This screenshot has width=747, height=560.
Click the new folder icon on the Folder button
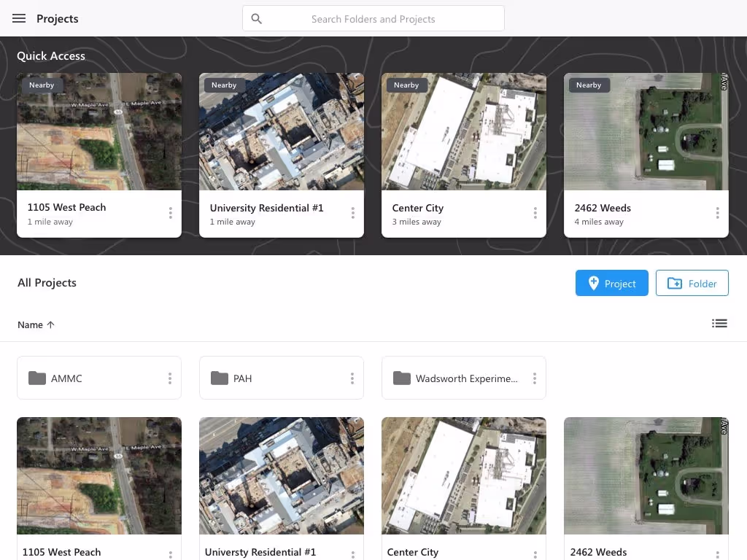point(675,283)
